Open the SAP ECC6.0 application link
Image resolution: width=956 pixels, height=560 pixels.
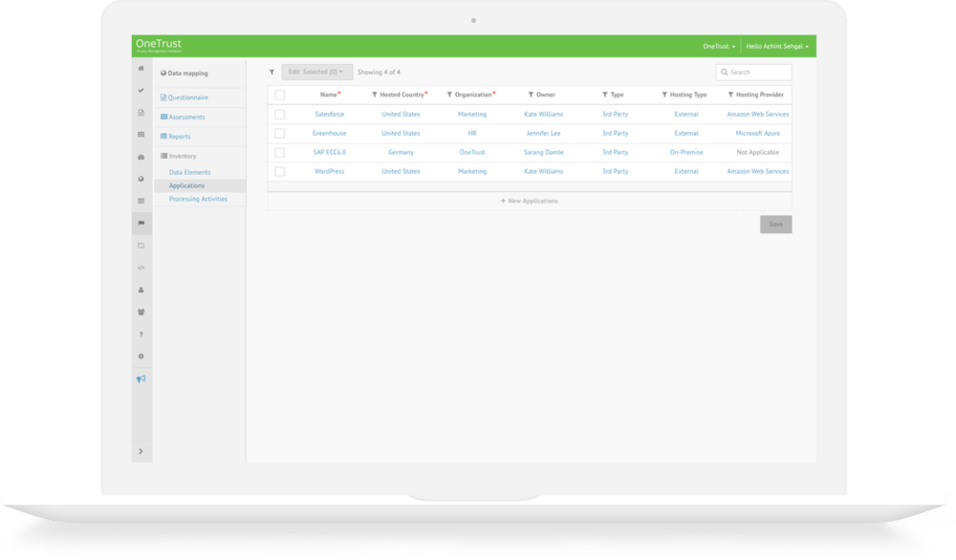329,152
